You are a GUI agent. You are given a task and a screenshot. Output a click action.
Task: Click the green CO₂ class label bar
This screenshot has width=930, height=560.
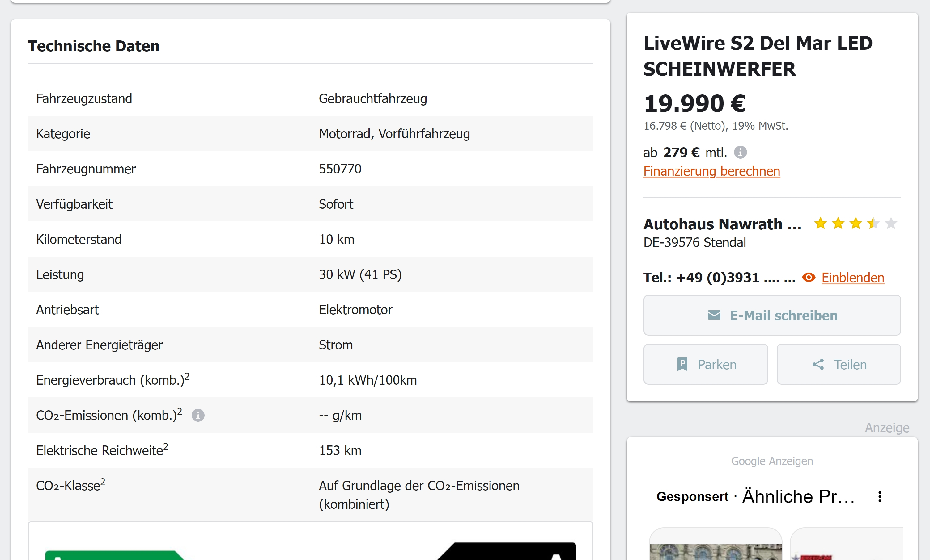click(x=113, y=555)
